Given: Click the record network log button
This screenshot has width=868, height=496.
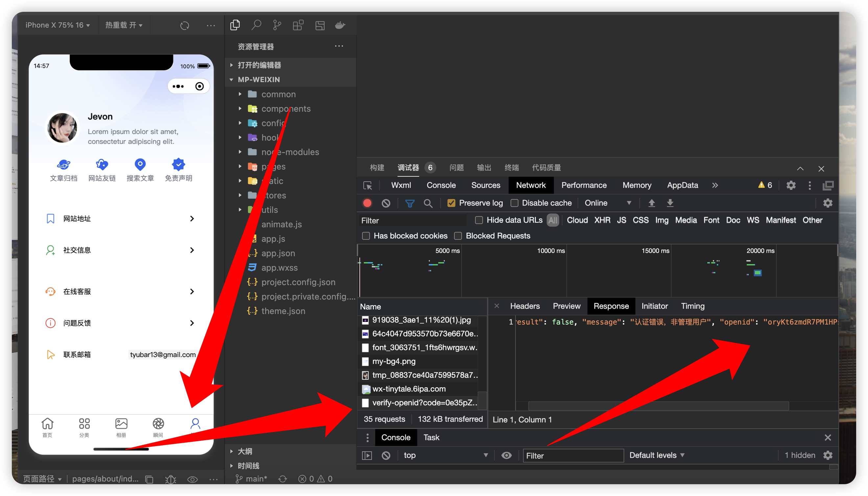Looking at the screenshot, I should point(367,203).
